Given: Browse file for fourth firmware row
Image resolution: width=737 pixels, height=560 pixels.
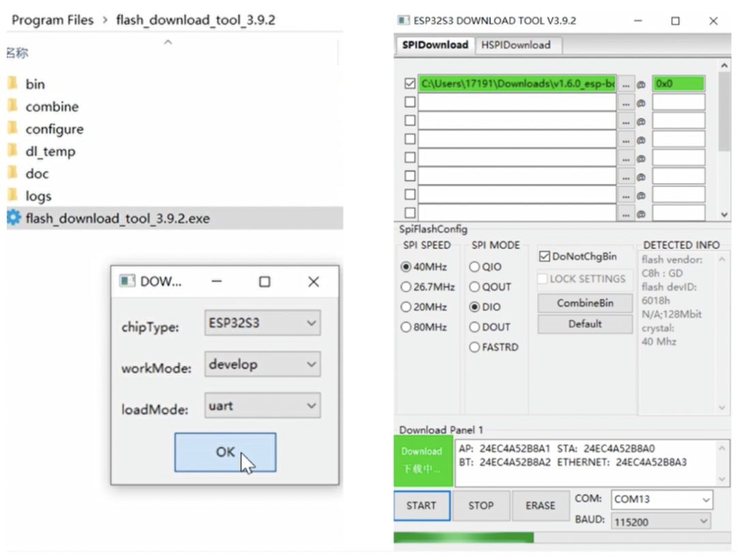Looking at the screenshot, I should (626, 140).
